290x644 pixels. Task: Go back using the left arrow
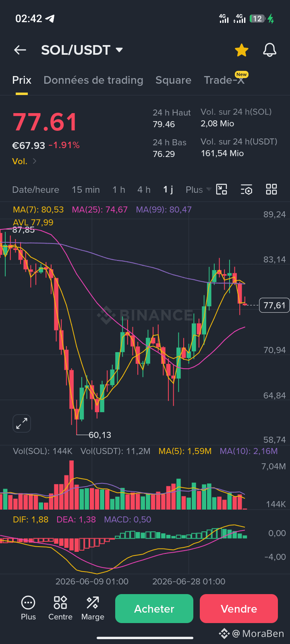(x=20, y=50)
